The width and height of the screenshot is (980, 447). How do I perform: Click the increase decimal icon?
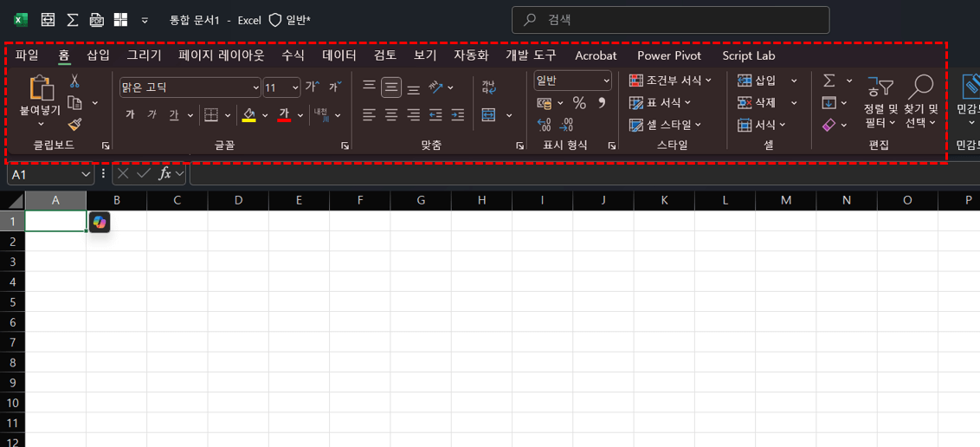(545, 125)
